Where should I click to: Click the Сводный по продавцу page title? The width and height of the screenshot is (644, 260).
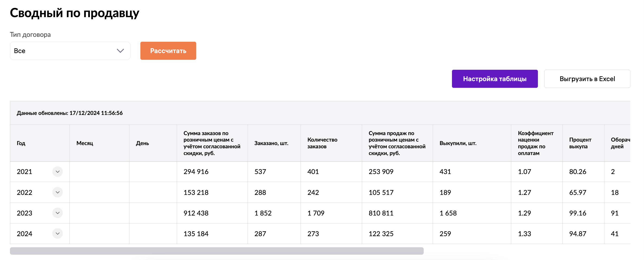(75, 13)
